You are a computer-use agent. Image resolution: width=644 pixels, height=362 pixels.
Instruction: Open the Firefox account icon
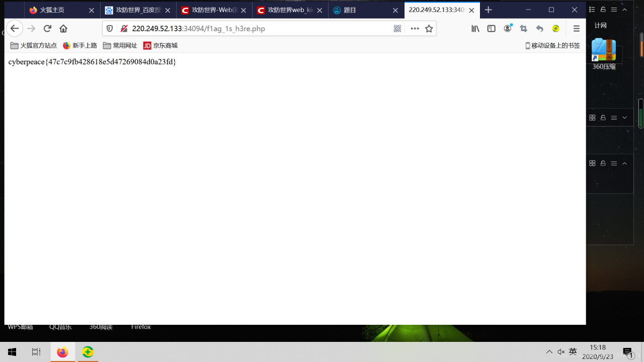(x=508, y=29)
